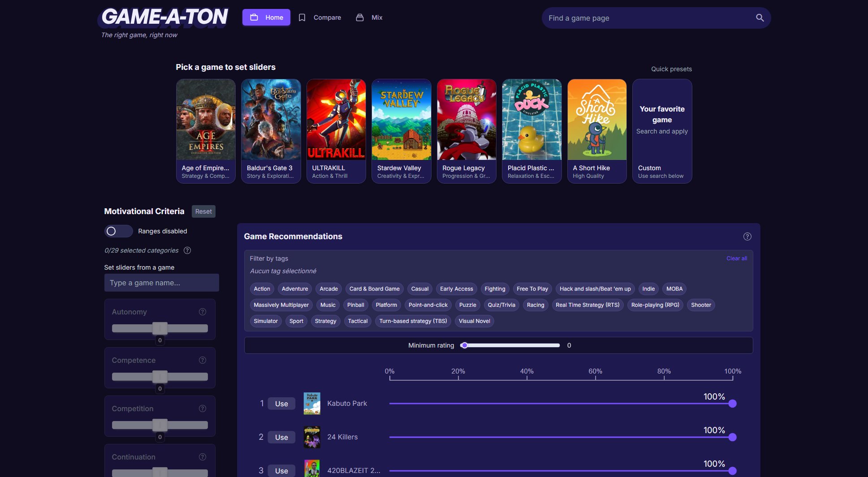Screen dimensions: 868x477
Task: Toggle the Role-playing (RPG) tag filter
Action: (655, 305)
